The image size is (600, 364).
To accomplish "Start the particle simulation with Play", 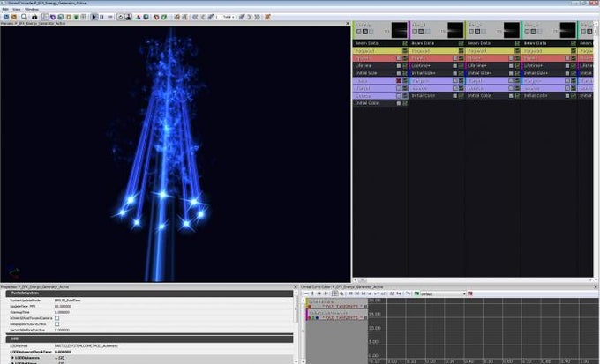I will tap(94, 17).
